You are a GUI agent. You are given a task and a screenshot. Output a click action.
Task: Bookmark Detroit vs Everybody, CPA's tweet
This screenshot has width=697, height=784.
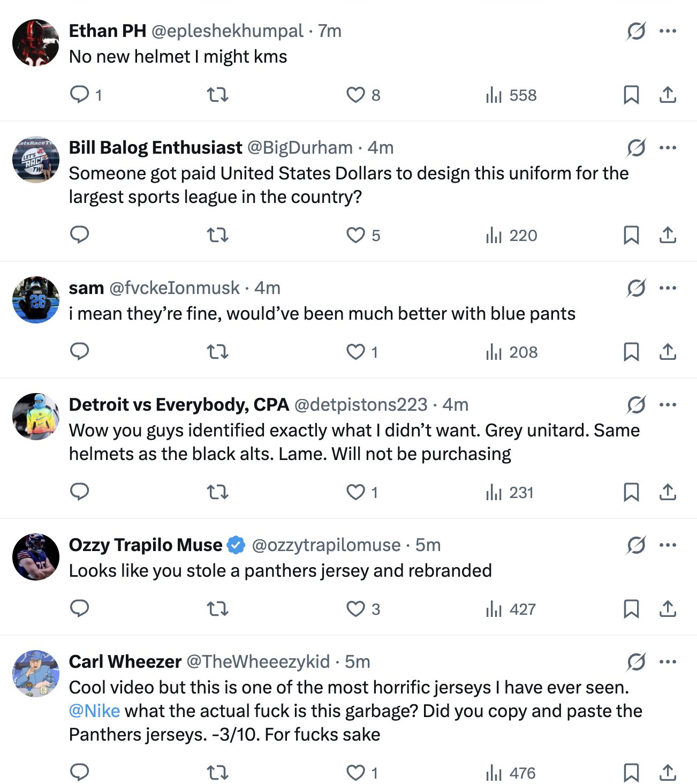631,492
